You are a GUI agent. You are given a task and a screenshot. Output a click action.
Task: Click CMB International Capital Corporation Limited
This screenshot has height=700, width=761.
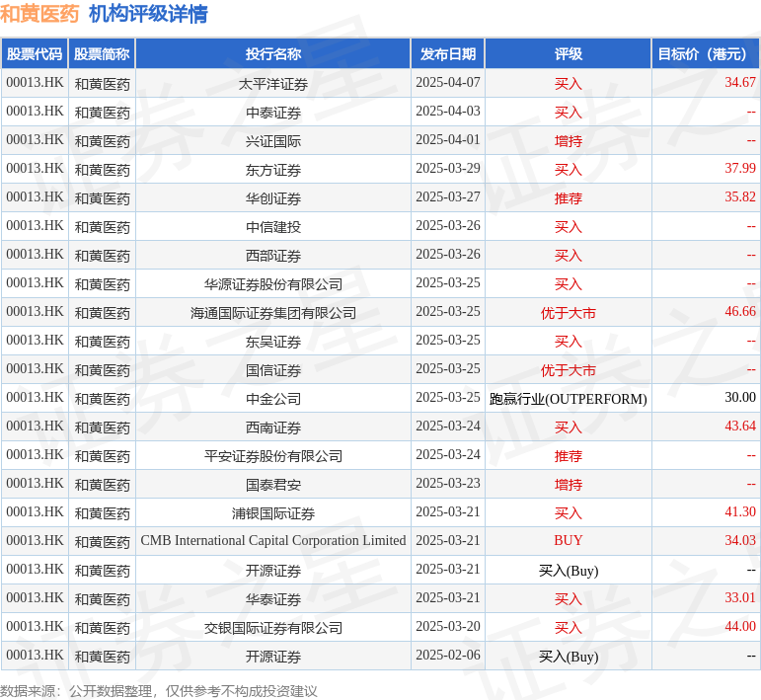pyautogui.click(x=273, y=541)
